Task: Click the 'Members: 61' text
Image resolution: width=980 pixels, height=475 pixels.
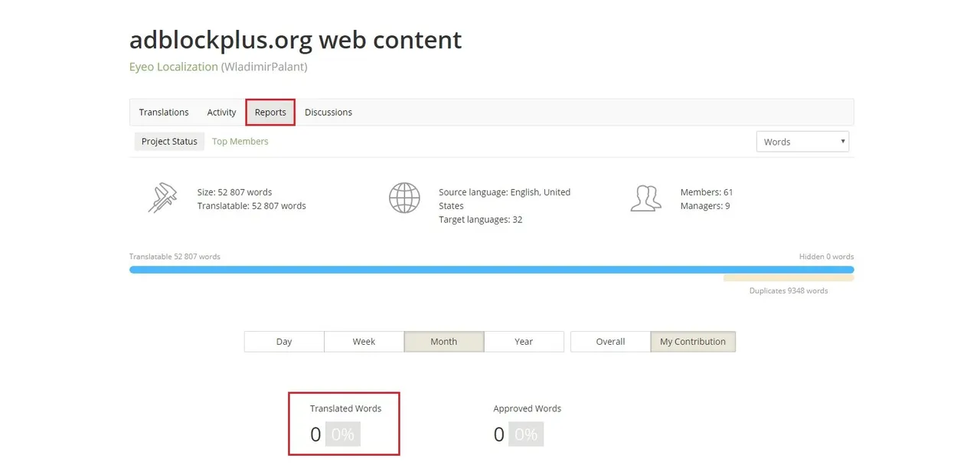Action: (707, 192)
